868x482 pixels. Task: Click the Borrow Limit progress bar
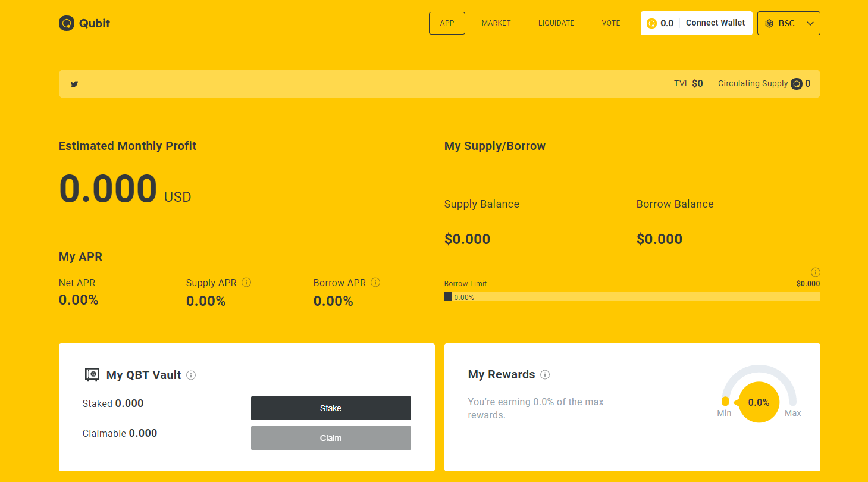click(x=632, y=296)
